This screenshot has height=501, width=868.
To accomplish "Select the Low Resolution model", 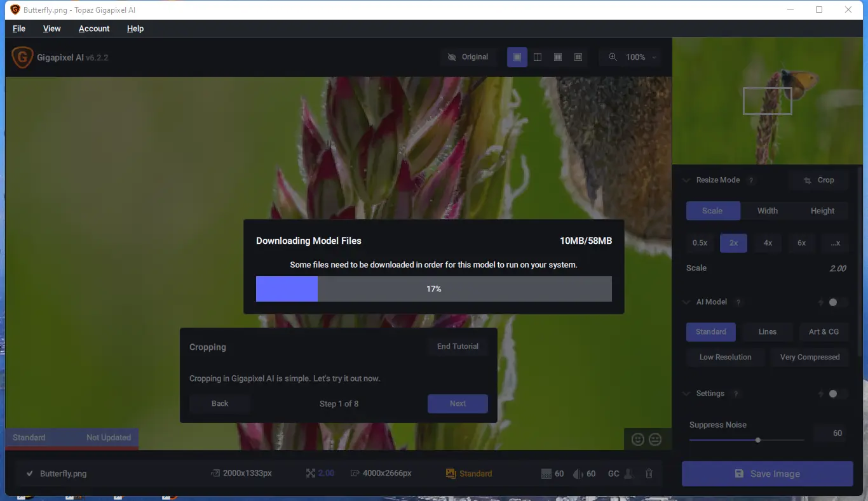I will point(726,357).
